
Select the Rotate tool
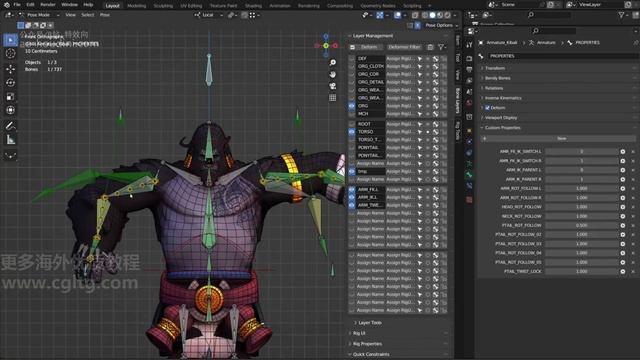[x=11, y=82]
